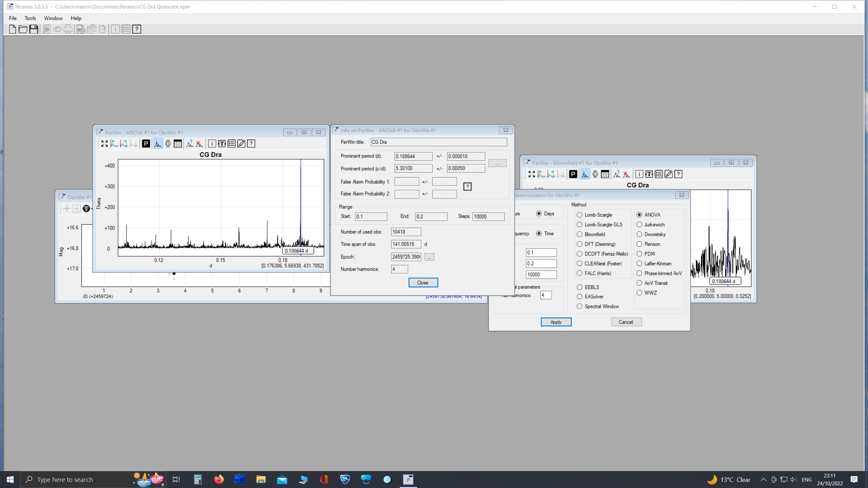Open the phase window icon in ANOVA PerWin
This screenshot has width=868, height=488.
coord(168,144)
